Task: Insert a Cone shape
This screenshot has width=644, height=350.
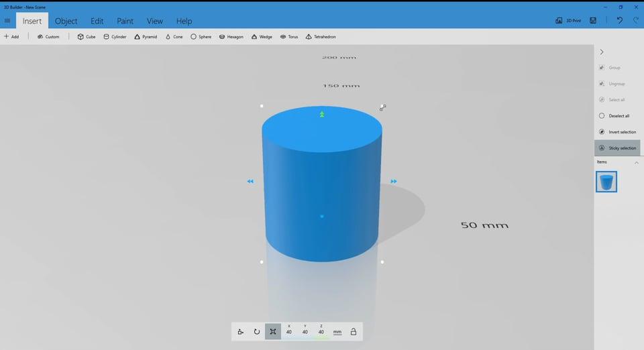Action: (174, 36)
